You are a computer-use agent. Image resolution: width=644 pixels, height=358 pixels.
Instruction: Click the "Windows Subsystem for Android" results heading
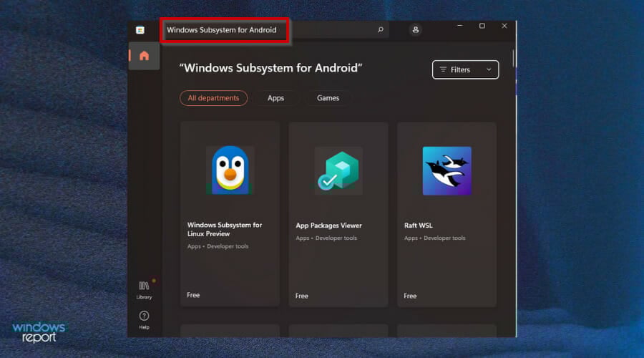(270, 68)
